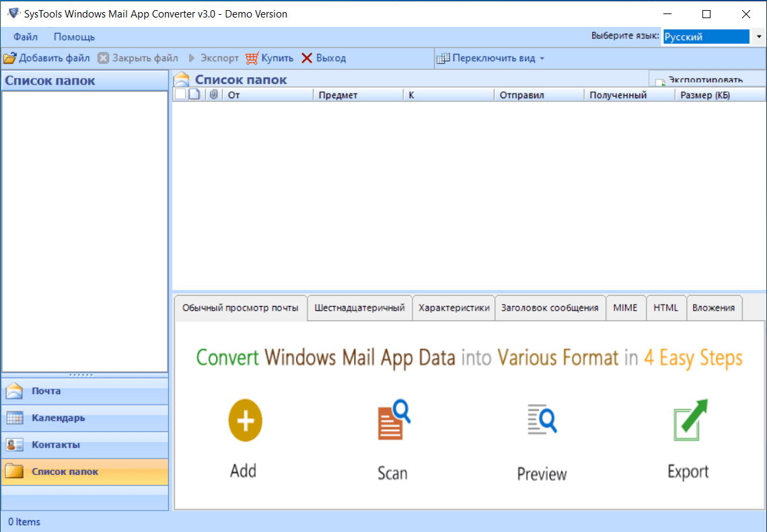
Task: Click the Switch View grid icon
Action: tap(443, 59)
